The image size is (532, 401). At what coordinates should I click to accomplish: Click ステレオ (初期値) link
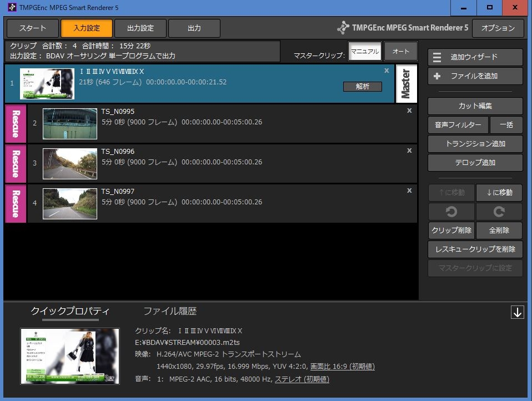tap(302, 379)
